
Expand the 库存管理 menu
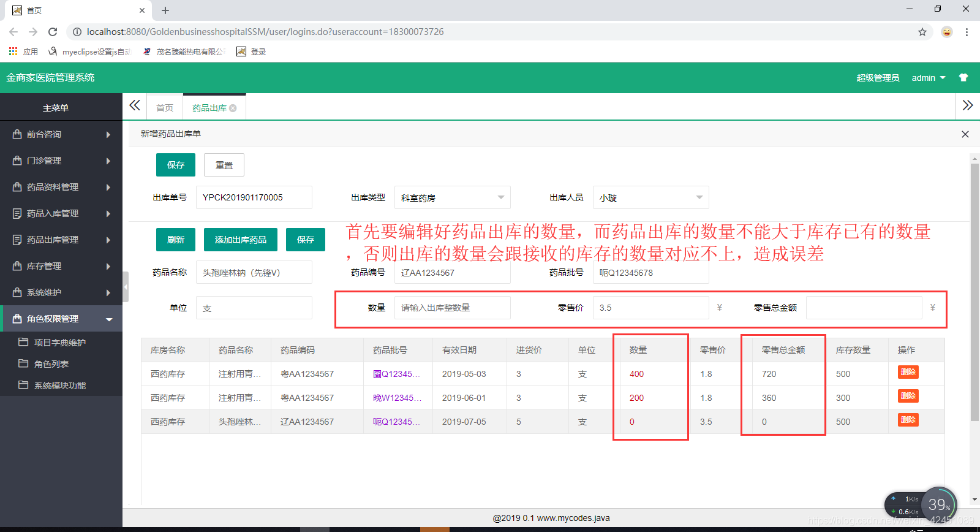pos(108,266)
